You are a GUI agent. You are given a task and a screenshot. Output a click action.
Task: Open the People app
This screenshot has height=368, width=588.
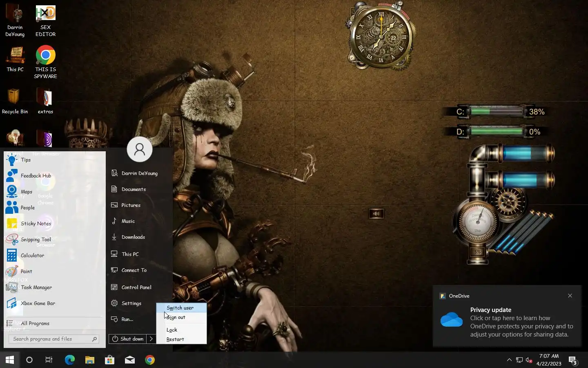[x=54, y=208]
